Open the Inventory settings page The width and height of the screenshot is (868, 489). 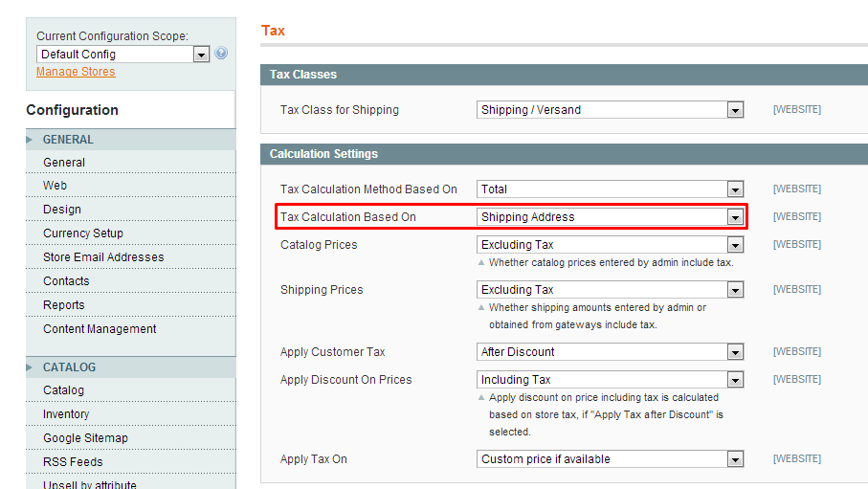66,414
